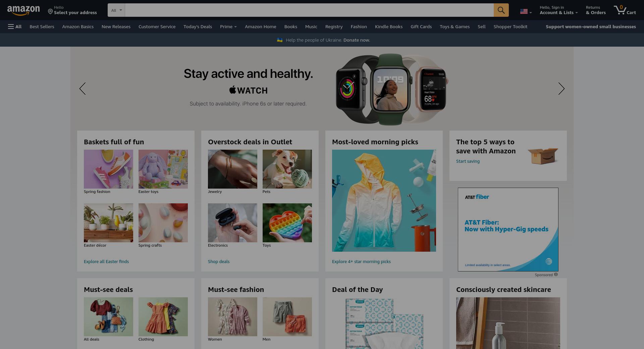Viewport: 644px width, 349px height.
Task: Open the hamburger All menu
Action: click(15, 27)
